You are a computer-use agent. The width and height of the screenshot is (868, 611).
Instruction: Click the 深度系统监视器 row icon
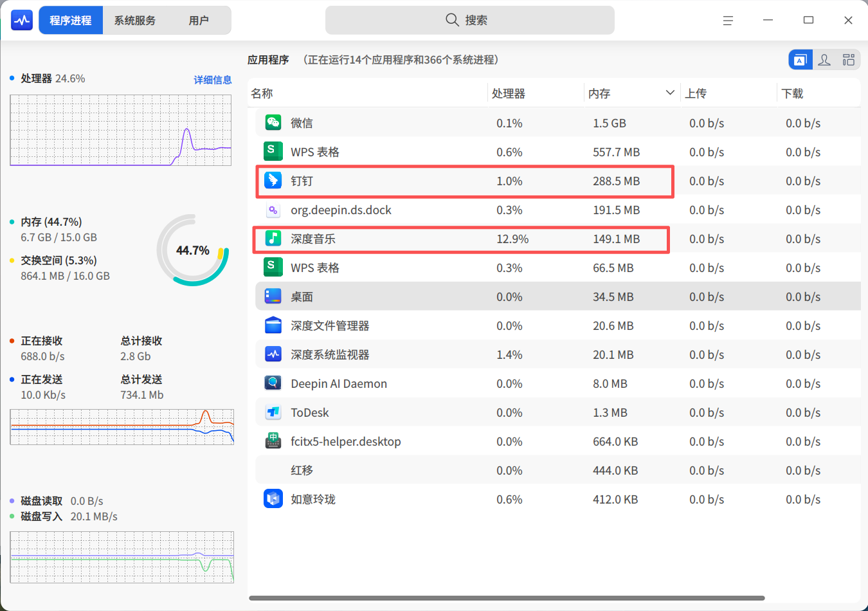(273, 354)
